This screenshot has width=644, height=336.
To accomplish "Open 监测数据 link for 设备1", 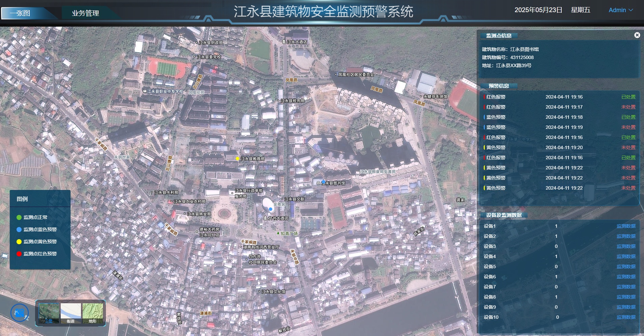I will pyautogui.click(x=626, y=226).
